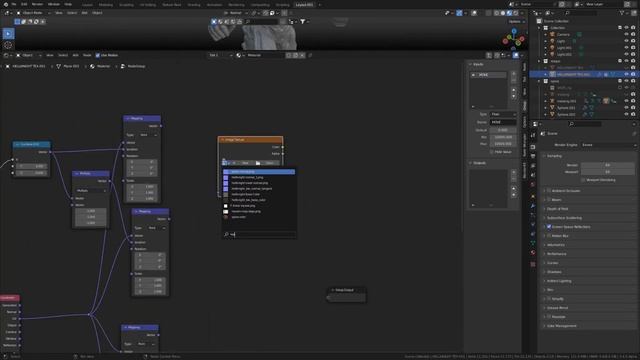Switch viewport to material preview shading
The image size is (640, 360).
coord(509,13)
